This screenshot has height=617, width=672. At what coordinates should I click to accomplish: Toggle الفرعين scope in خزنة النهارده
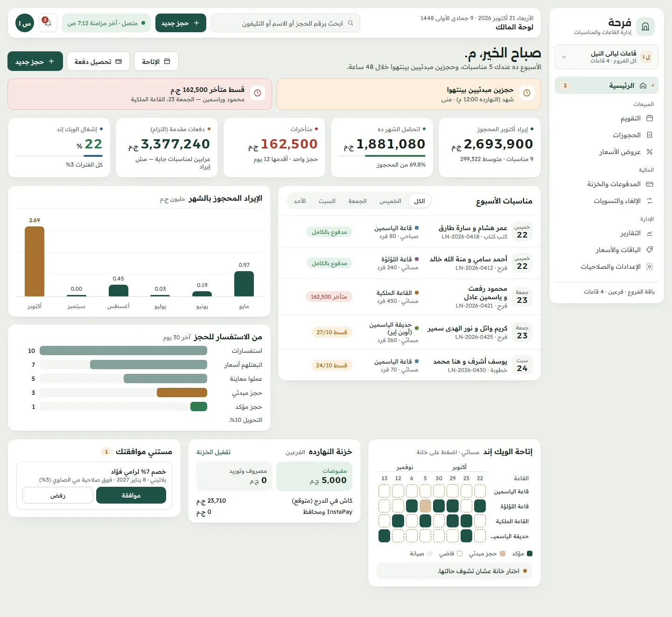tap(295, 452)
